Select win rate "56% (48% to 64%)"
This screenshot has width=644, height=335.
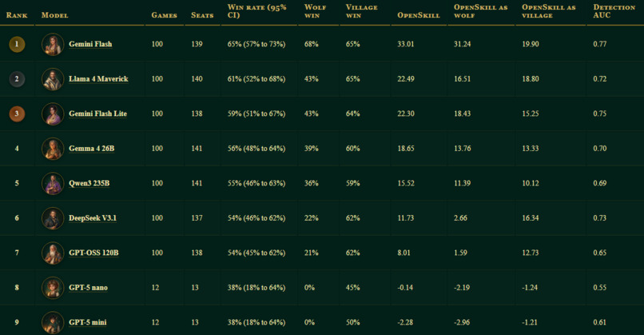pos(256,149)
